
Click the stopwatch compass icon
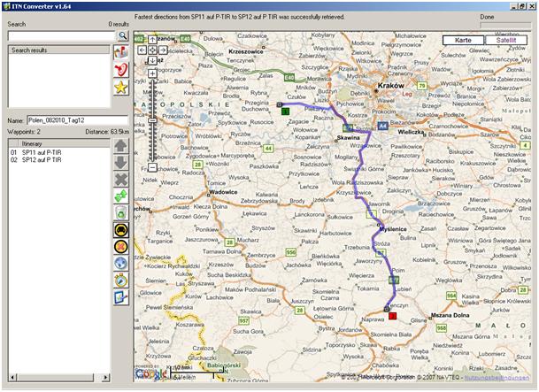pyautogui.click(x=121, y=281)
